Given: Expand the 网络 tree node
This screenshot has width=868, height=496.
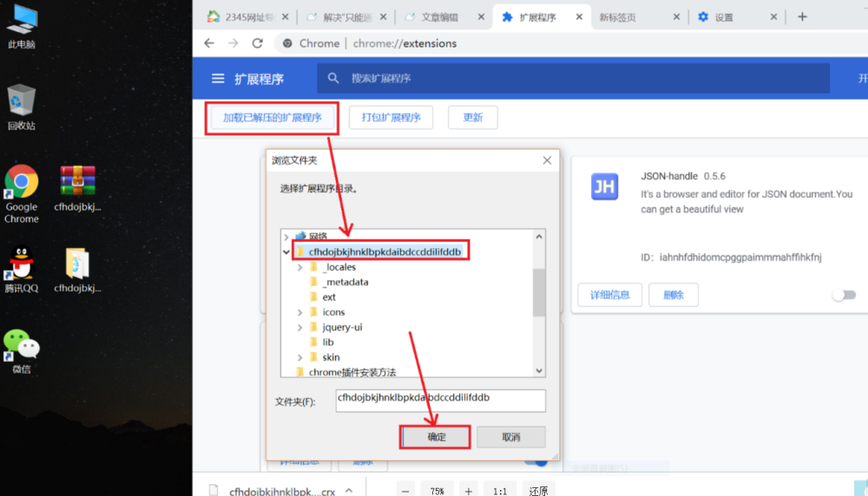Looking at the screenshot, I should (286, 237).
